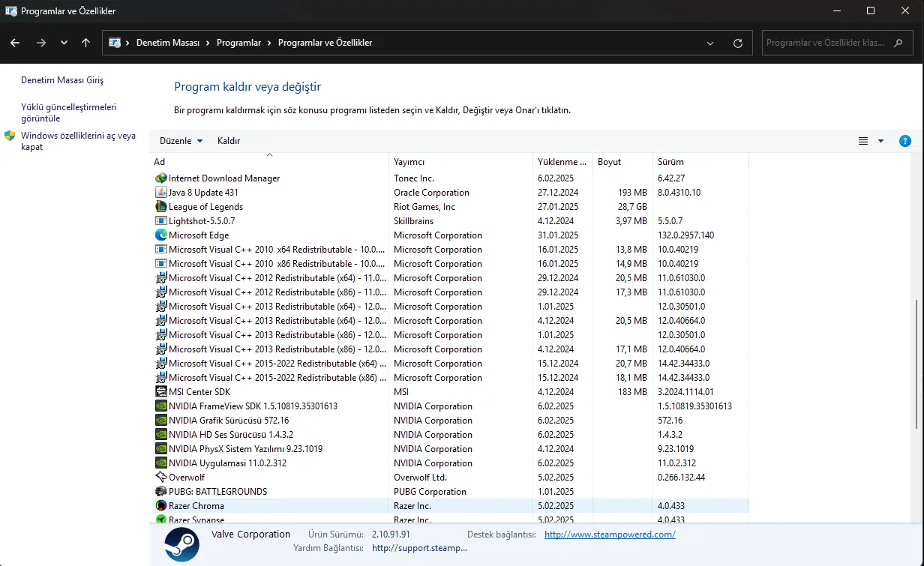Click Oracle Corporation publisher cell

tap(431, 193)
